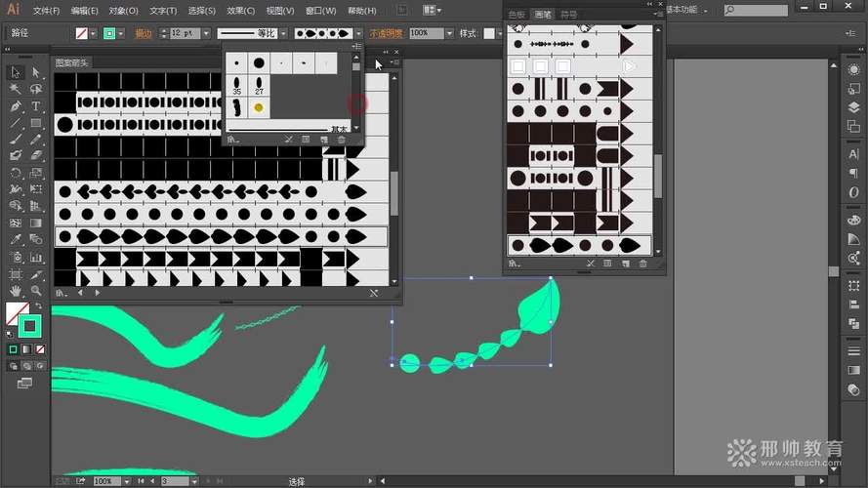
Task: Switch to Gradient fill mode button
Action: point(26,349)
